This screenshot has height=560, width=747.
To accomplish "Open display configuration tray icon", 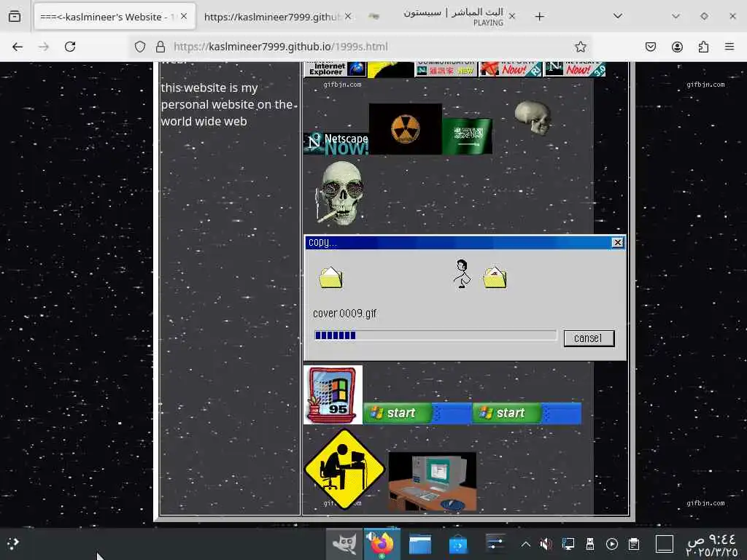I will coord(568,544).
